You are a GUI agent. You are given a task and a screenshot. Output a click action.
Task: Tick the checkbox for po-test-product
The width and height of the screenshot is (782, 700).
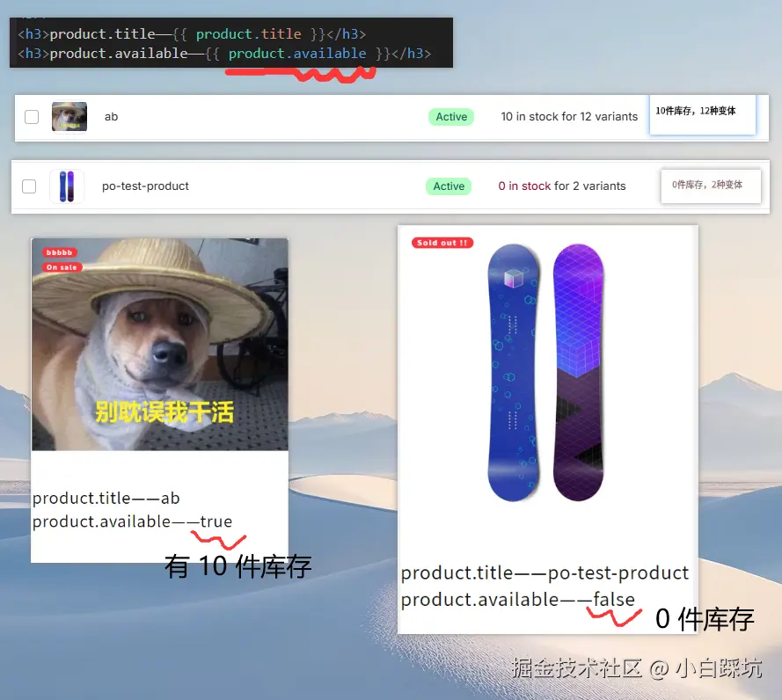coord(29,186)
